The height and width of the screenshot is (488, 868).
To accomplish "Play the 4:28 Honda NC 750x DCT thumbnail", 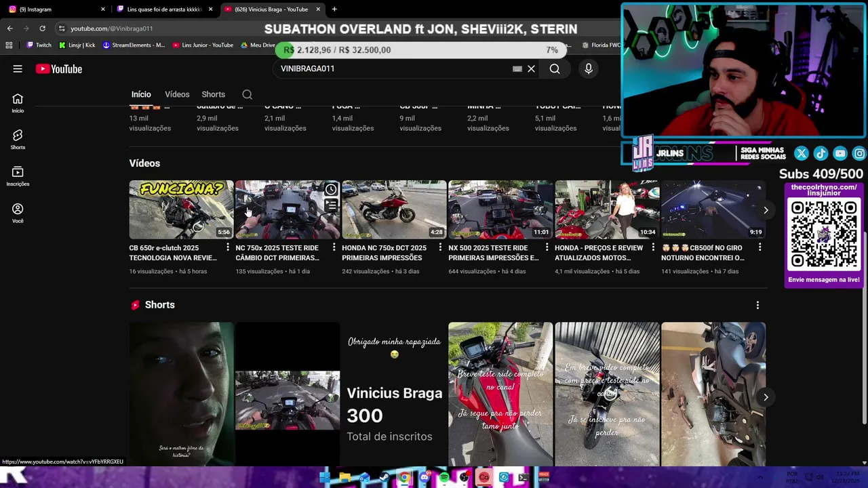I will tap(394, 209).
